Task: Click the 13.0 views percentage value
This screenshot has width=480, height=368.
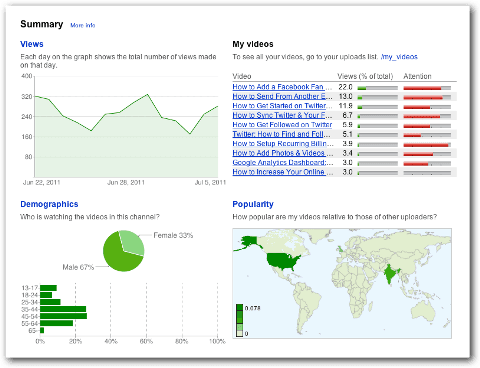Action: click(346, 96)
